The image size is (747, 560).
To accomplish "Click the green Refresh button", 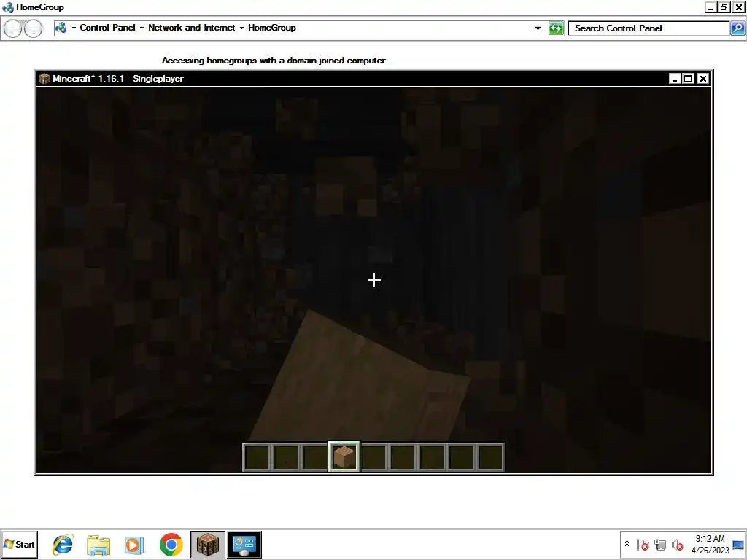I will [x=556, y=28].
